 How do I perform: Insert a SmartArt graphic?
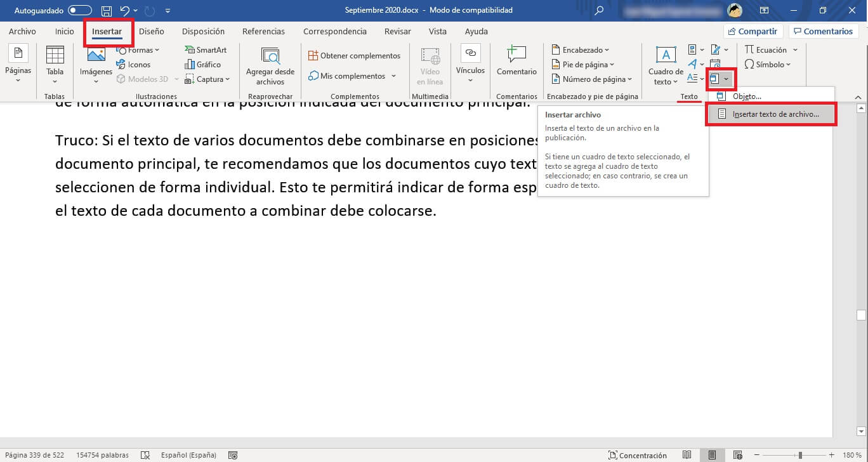coord(206,49)
